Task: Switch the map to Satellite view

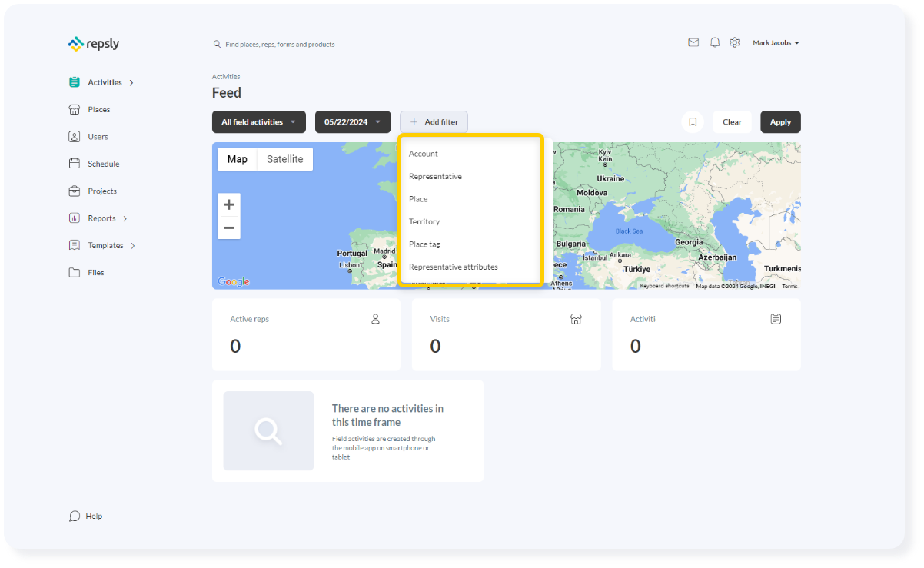Action: point(284,158)
